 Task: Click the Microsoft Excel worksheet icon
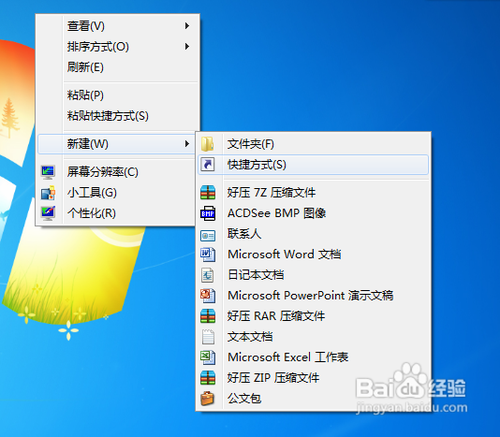tap(208, 357)
